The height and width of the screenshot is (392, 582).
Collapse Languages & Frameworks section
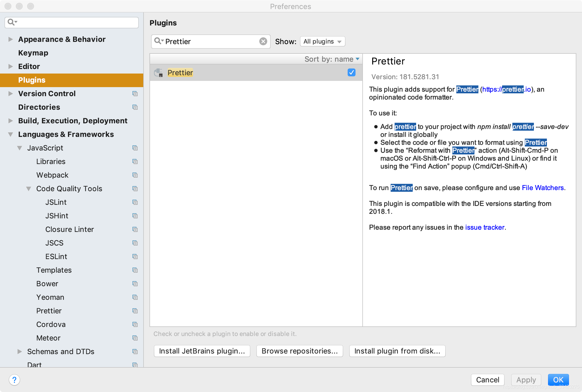10,134
